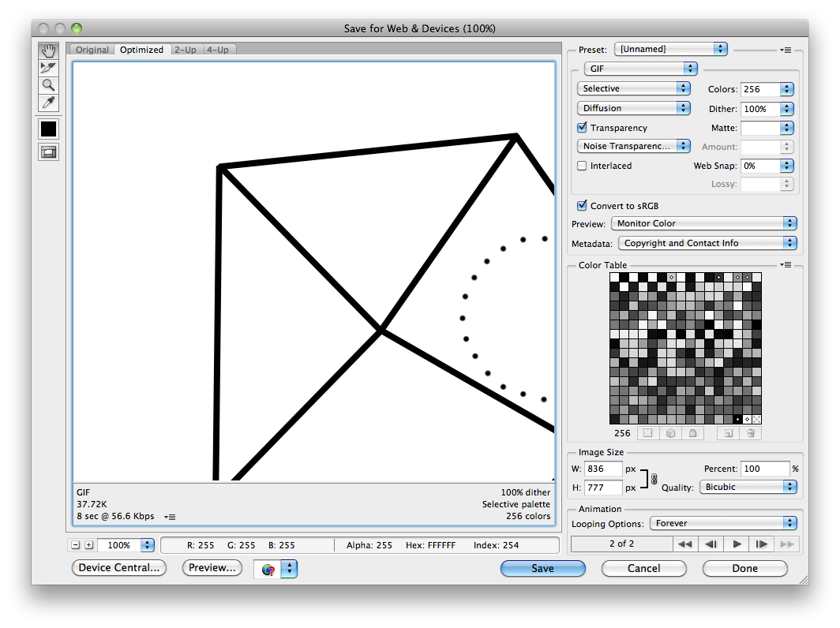Image resolution: width=840 pixels, height=628 pixels.
Task: Click the Save button
Action: 542,569
